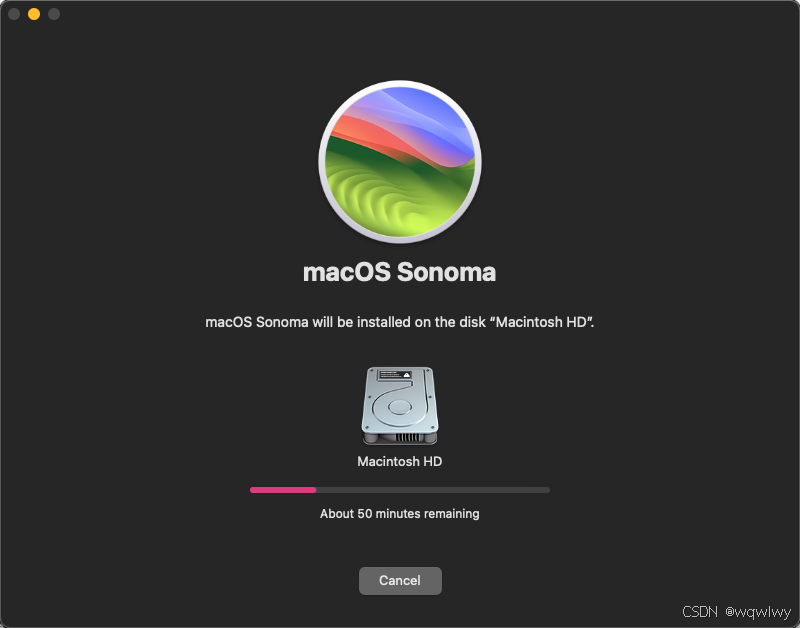Cancel the macOS Sonoma installation

pos(400,581)
